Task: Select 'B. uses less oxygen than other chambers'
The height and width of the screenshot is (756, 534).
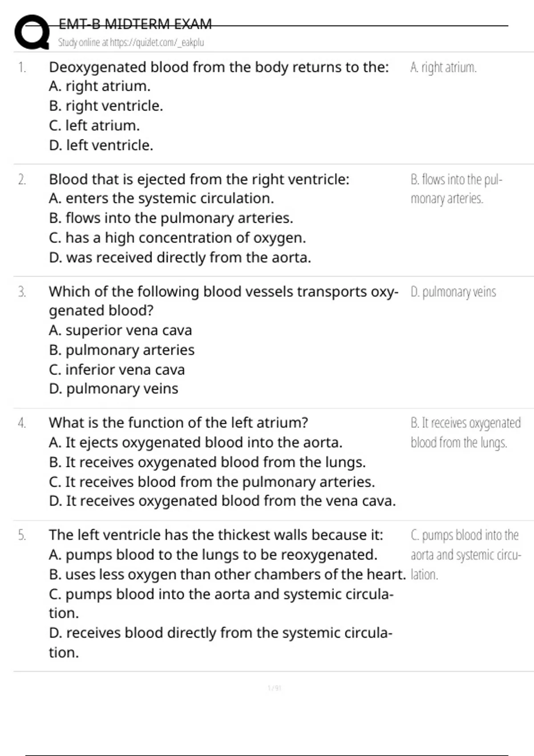Action: click(227, 575)
